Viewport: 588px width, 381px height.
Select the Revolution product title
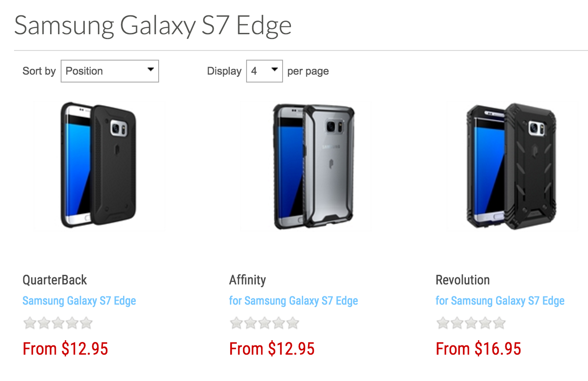coord(462,280)
